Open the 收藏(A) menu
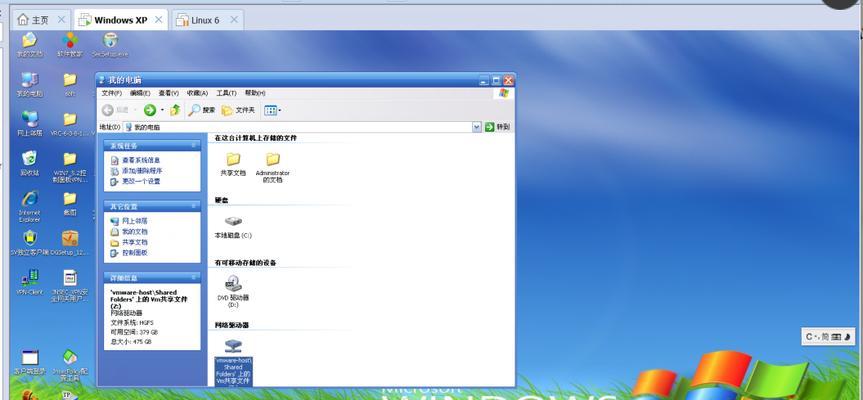This screenshot has width=863, height=400. coord(198,93)
